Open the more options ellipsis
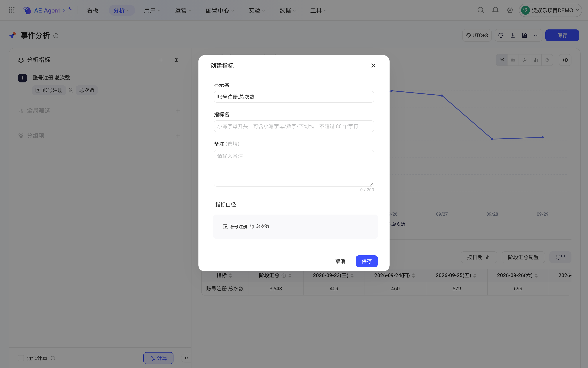Screen dimensions: 588x368 (x=536, y=36)
